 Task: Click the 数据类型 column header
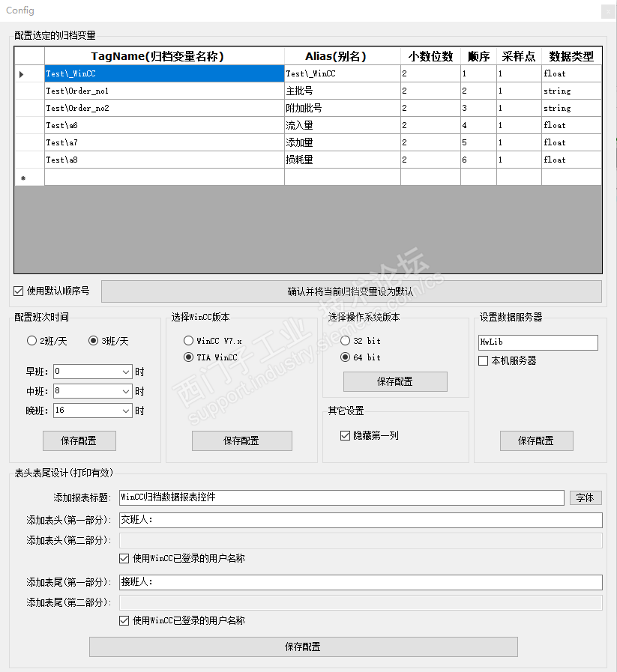pyautogui.click(x=571, y=56)
